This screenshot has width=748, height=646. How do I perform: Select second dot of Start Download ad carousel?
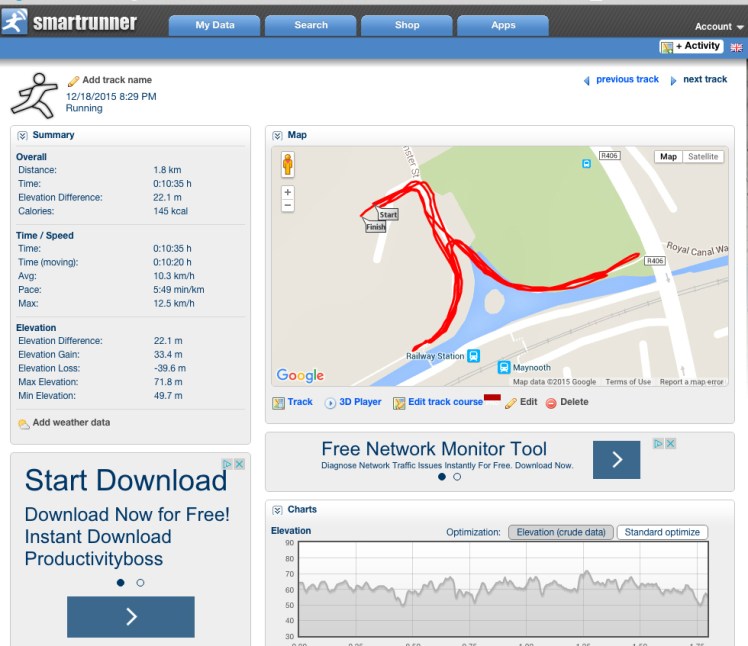pos(140,583)
